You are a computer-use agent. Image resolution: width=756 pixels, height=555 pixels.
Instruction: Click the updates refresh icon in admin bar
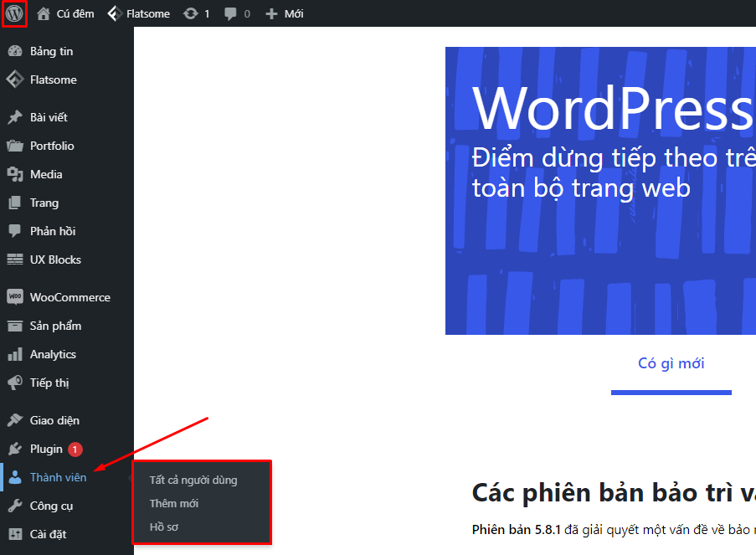click(191, 13)
